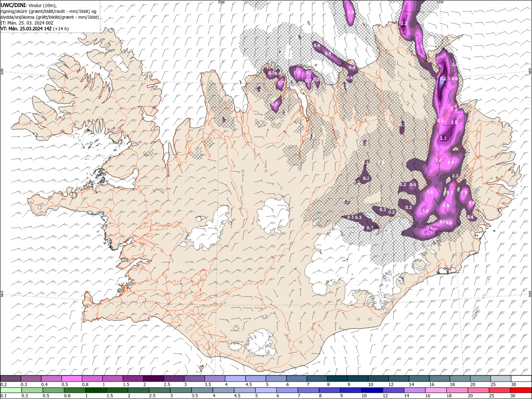Click the '3.5' label under the snow legend
Image resolution: width=532 pixels, height=399 pixels.
[208, 384]
